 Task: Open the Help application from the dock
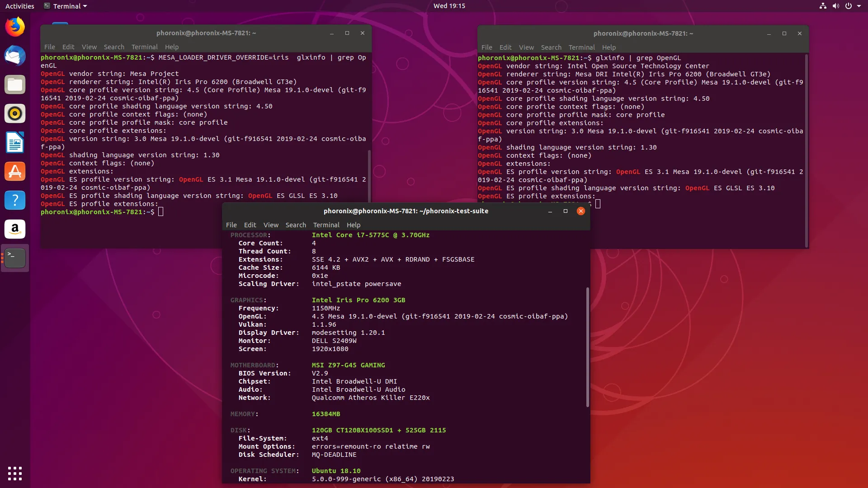click(x=15, y=200)
